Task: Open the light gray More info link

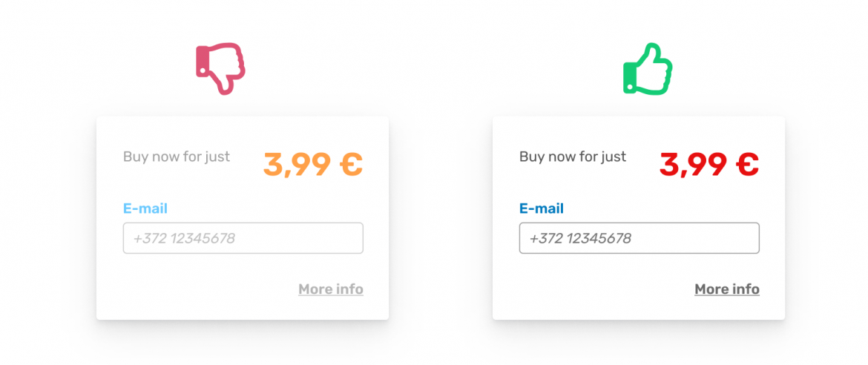Action: click(x=331, y=289)
